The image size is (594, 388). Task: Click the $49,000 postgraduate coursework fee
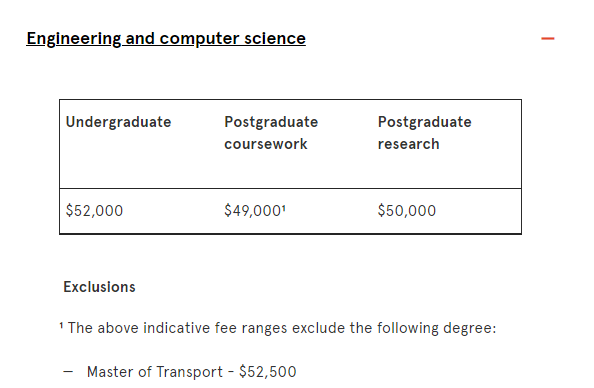[253, 211]
